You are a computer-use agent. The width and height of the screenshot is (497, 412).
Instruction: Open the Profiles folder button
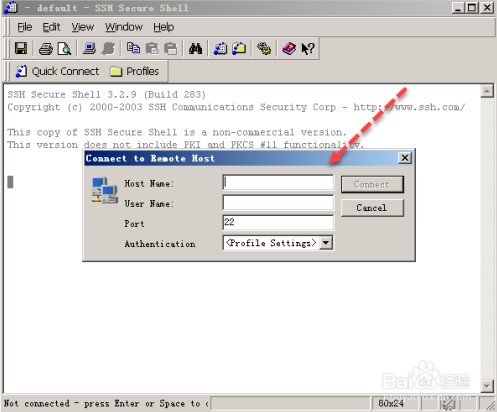(x=134, y=71)
